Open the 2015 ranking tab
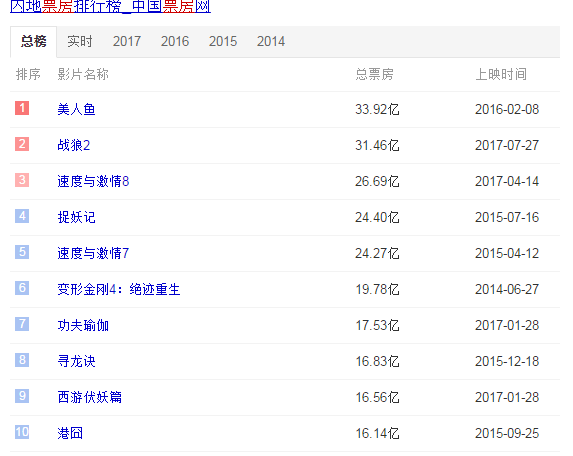This screenshot has height=456, width=573. click(x=223, y=41)
